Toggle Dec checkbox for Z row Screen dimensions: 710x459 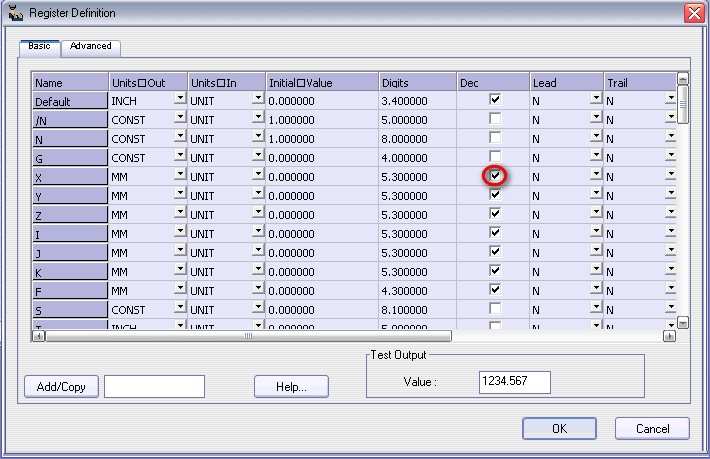coord(495,213)
